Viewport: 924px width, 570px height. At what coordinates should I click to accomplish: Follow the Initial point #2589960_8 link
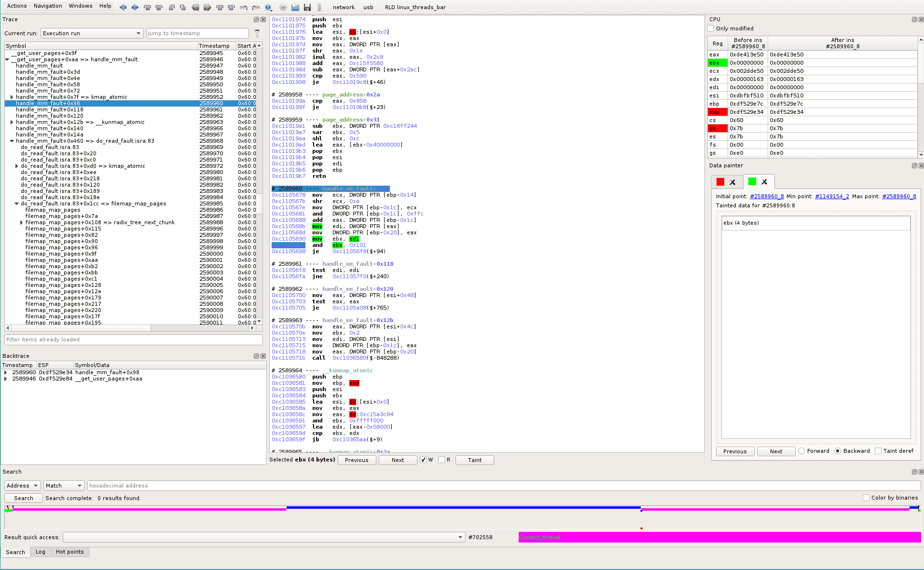tap(767, 196)
